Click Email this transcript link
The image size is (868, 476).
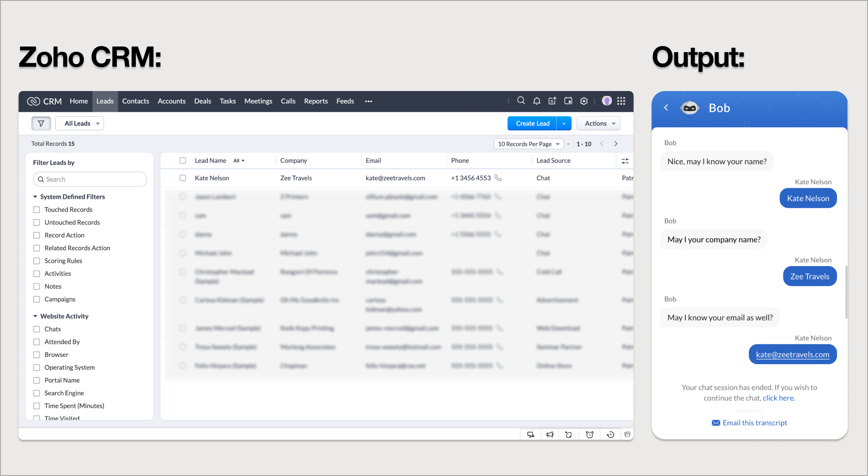[x=755, y=423]
